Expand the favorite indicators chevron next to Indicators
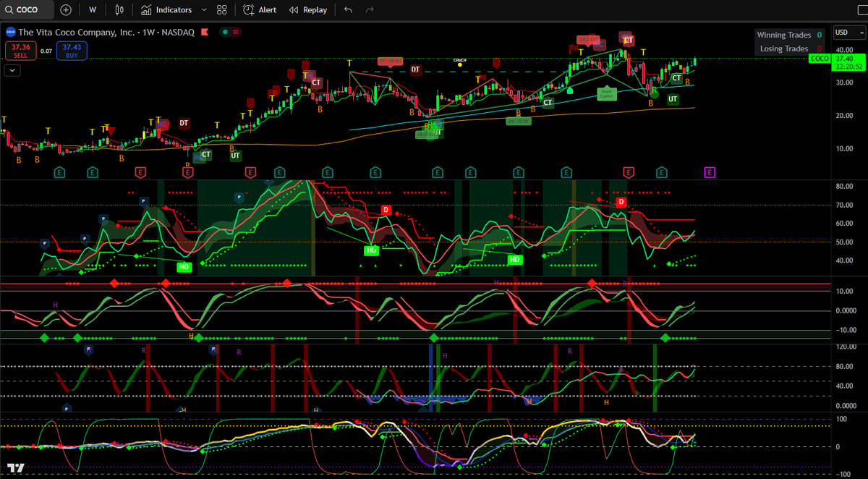The width and height of the screenshot is (868, 479). [x=204, y=10]
